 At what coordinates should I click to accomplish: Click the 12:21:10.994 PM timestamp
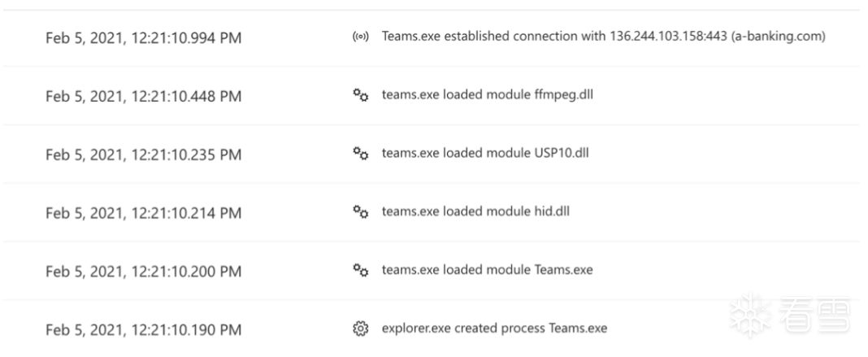[143, 38]
